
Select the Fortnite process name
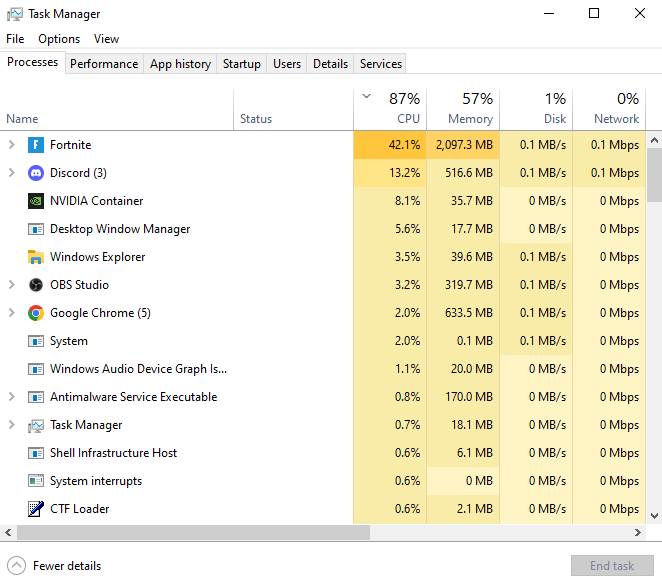tap(71, 145)
